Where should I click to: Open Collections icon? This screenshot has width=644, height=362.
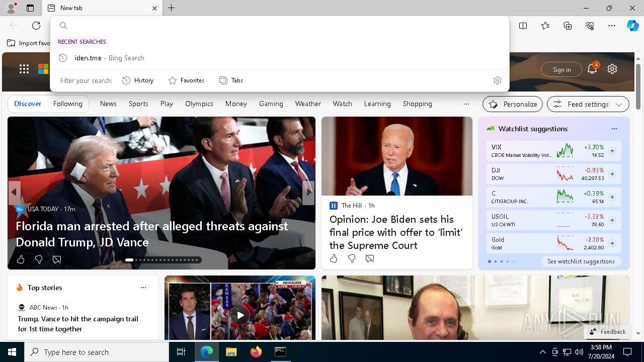click(568, 26)
